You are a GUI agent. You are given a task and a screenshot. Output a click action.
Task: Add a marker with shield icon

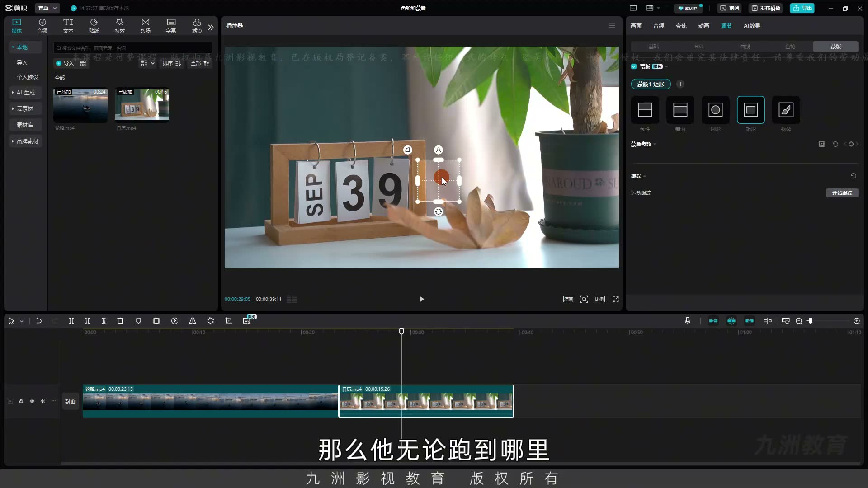click(x=138, y=321)
